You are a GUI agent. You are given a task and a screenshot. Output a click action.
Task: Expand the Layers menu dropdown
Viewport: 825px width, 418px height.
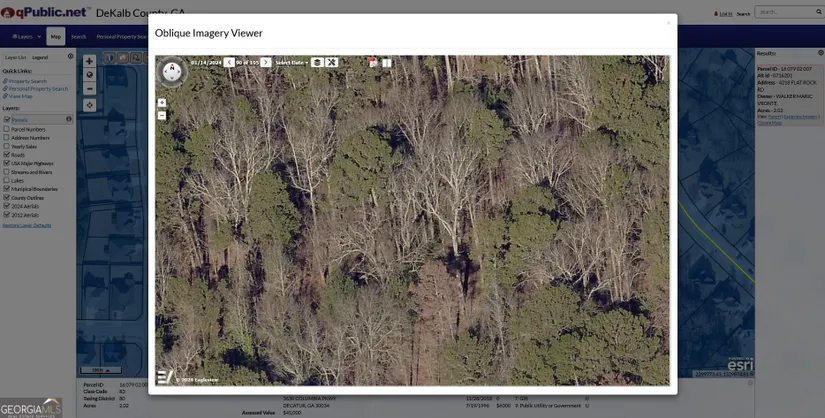coord(22,37)
